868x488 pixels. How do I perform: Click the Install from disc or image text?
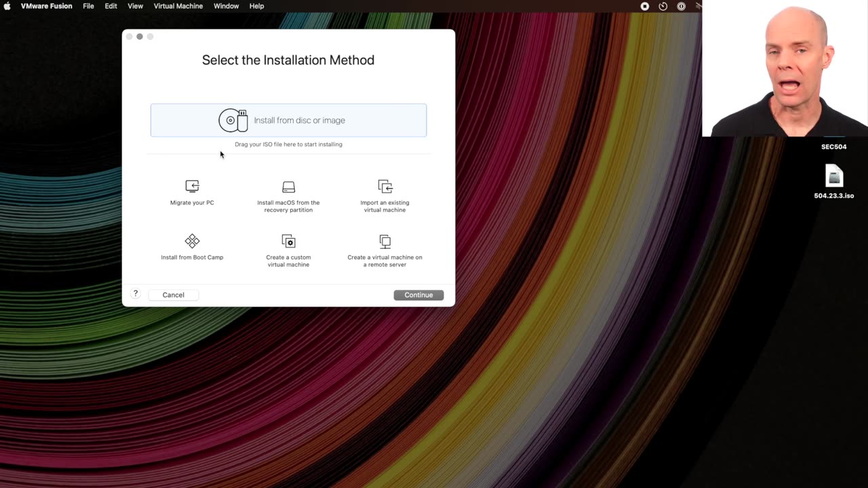point(300,121)
